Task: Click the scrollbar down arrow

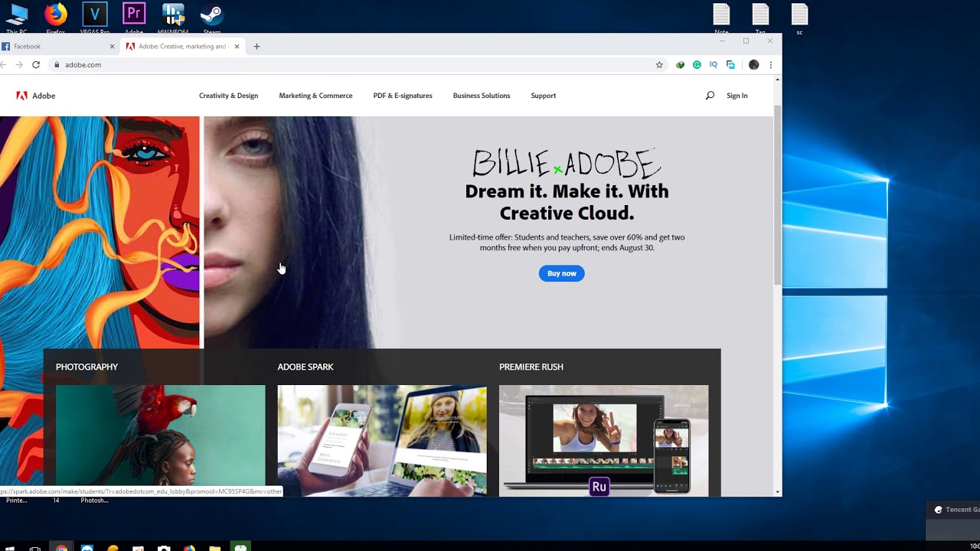Action: [778, 492]
